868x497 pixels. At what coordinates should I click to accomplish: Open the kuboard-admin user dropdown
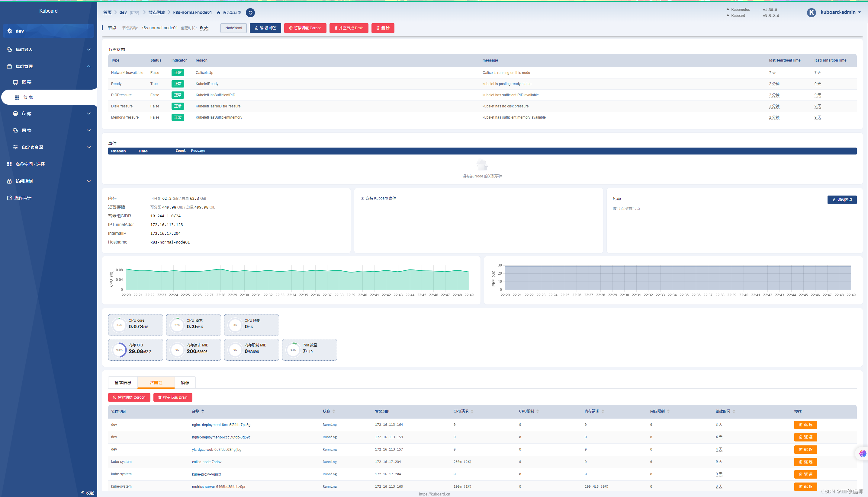[860, 12]
